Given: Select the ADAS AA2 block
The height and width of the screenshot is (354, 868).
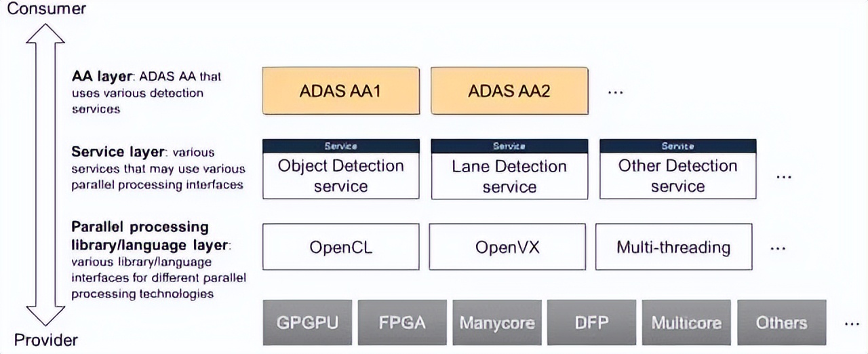Looking at the screenshot, I should tap(509, 90).
